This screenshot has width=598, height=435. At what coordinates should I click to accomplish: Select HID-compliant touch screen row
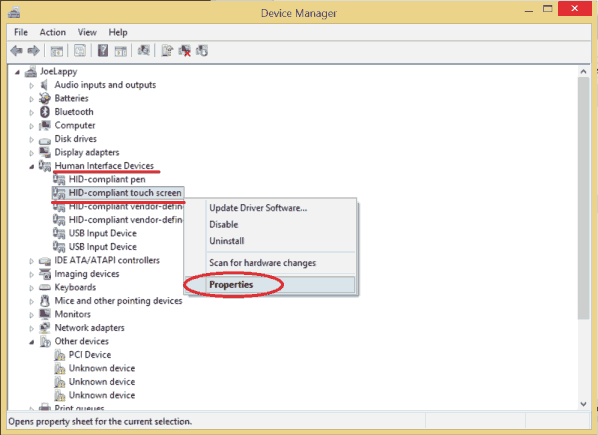pyautogui.click(x=118, y=193)
